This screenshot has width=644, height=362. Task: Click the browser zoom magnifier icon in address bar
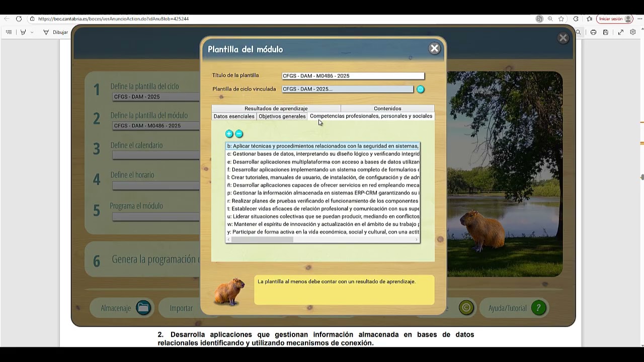[550, 19]
